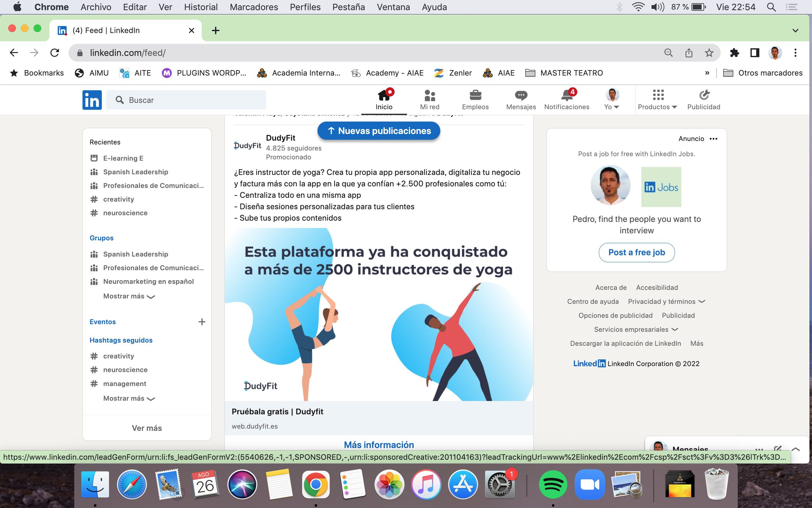This screenshot has height=508, width=812.
Task: Go back to the previous page
Action: point(14,53)
